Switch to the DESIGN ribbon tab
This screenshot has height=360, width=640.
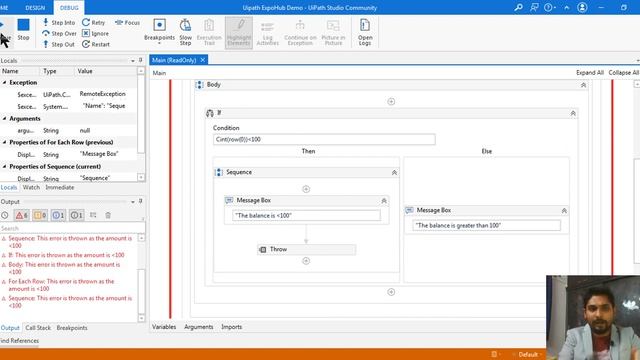(x=35, y=8)
